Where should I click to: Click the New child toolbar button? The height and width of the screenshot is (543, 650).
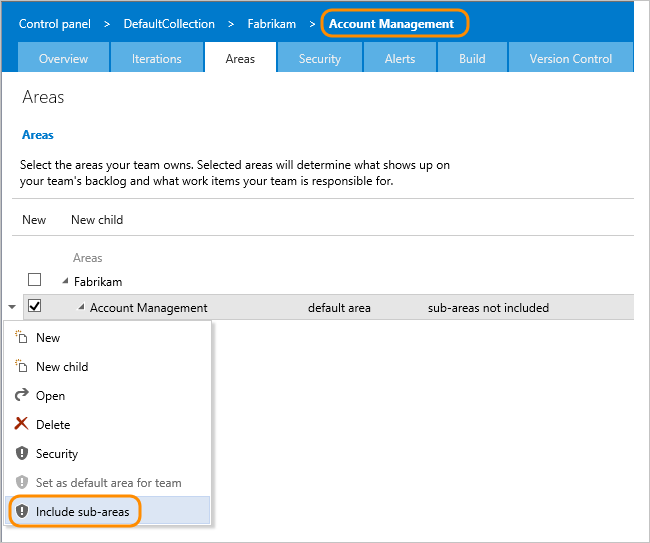[x=97, y=219]
